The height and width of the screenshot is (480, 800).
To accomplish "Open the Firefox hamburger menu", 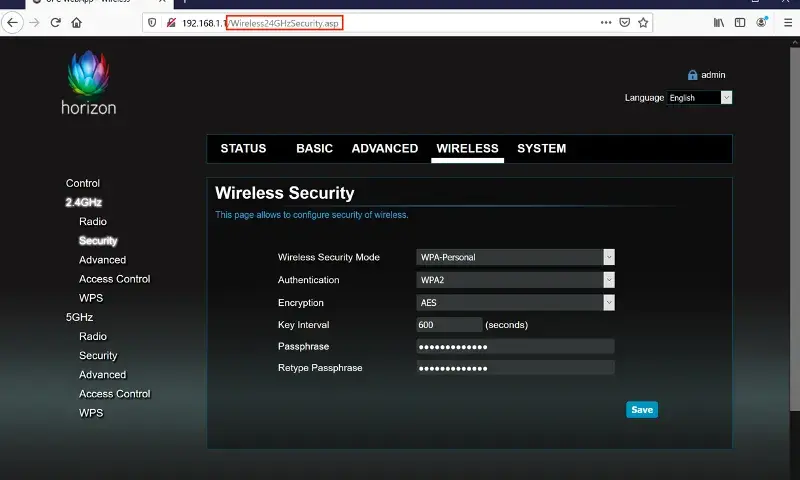I will pos(788,22).
